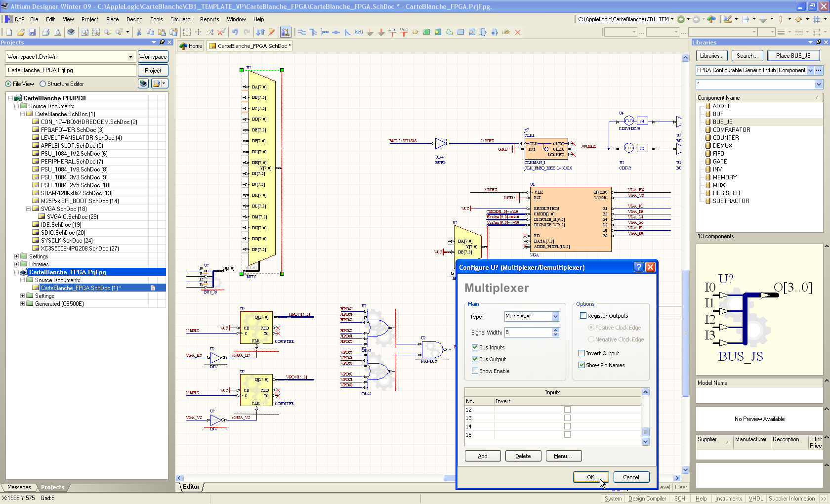Click Cancel in the Configure dialog

(x=631, y=477)
